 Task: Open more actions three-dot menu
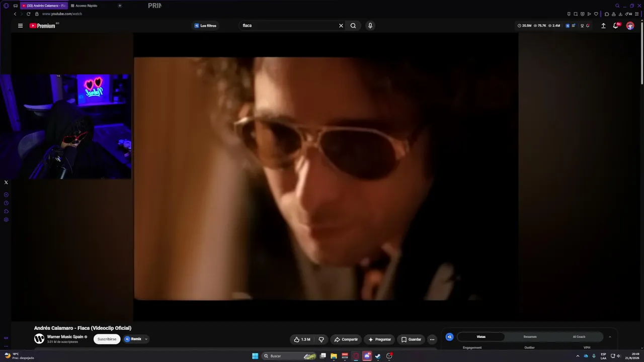pyautogui.click(x=432, y=339)
